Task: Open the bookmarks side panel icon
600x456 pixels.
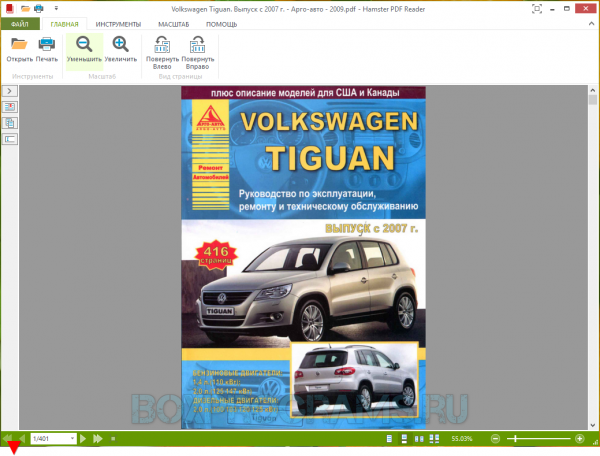Action: point(10,107)
